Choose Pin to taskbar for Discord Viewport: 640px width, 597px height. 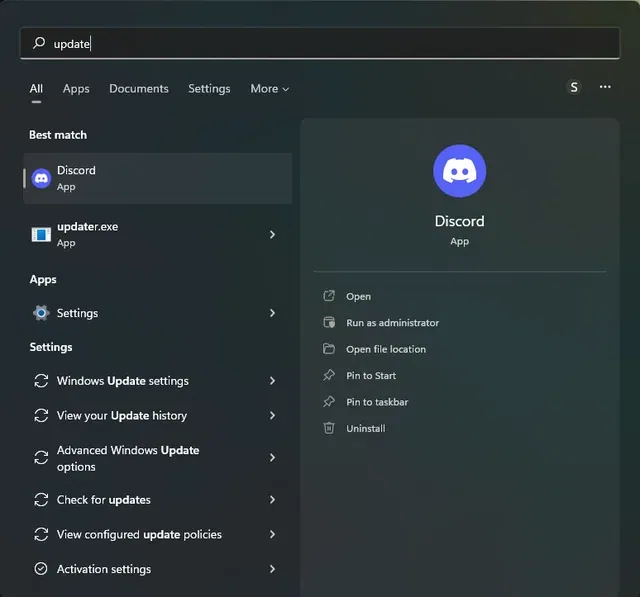pyautogui.click(x=377, y=402)
